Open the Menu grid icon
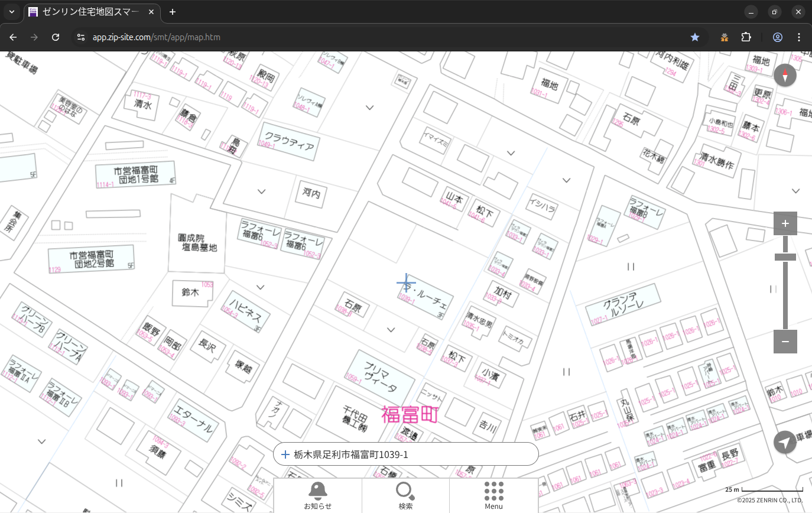This screenshot has width=812, height=513. tap(493, 495)
